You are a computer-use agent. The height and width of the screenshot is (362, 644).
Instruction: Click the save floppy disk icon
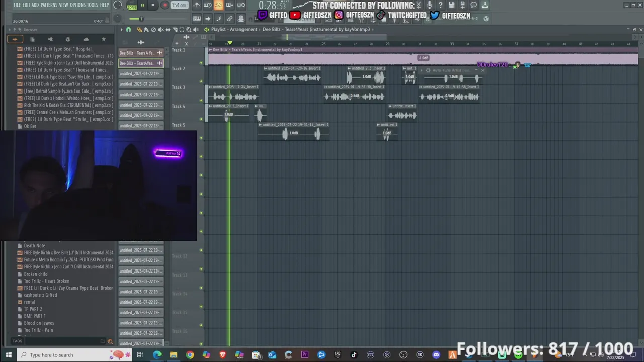(451, 5)
